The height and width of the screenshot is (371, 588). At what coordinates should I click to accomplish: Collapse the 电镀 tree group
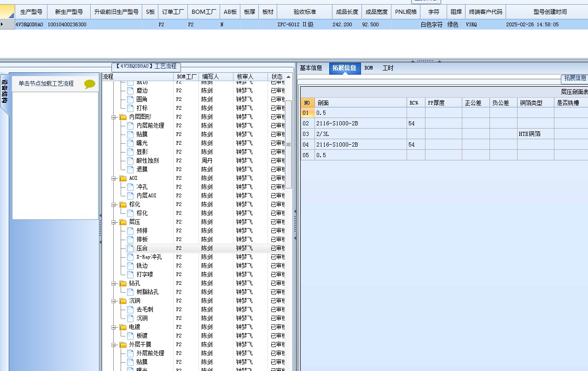coord(114,327)
